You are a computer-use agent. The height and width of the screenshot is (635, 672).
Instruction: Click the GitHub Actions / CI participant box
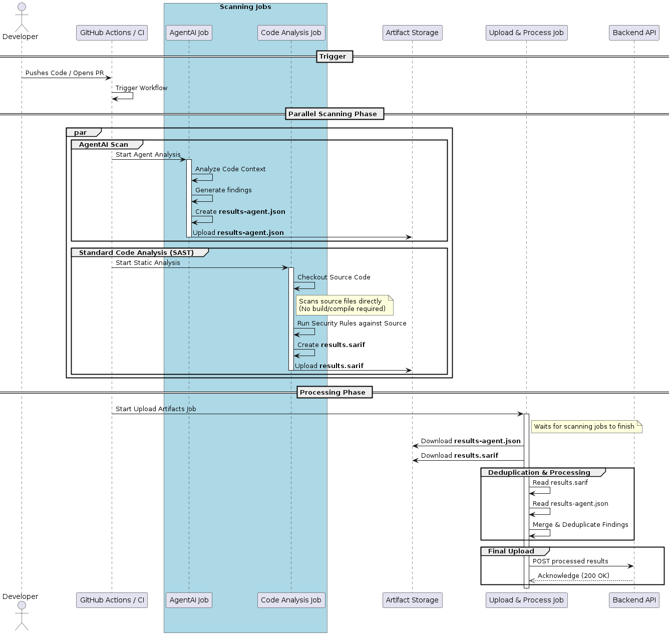112,32
